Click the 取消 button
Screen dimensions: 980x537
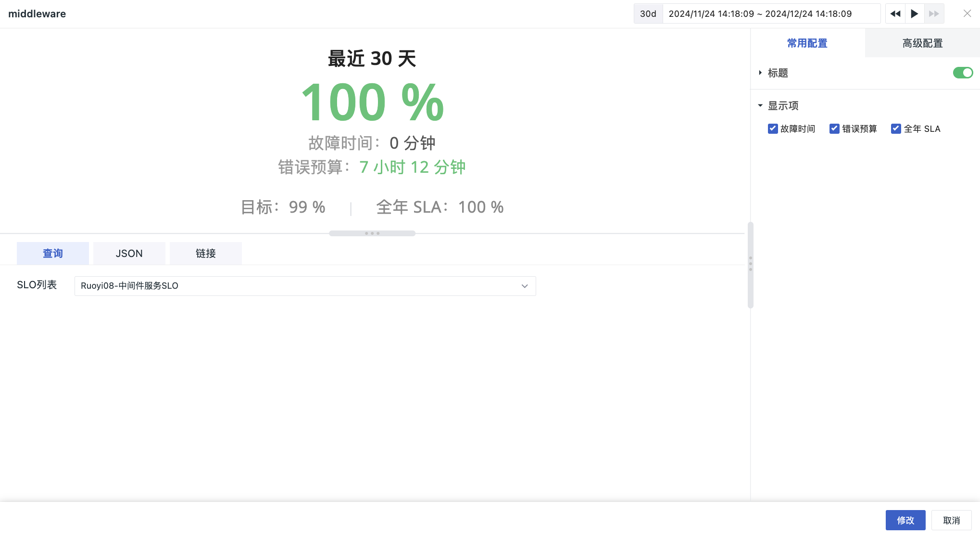952,520
